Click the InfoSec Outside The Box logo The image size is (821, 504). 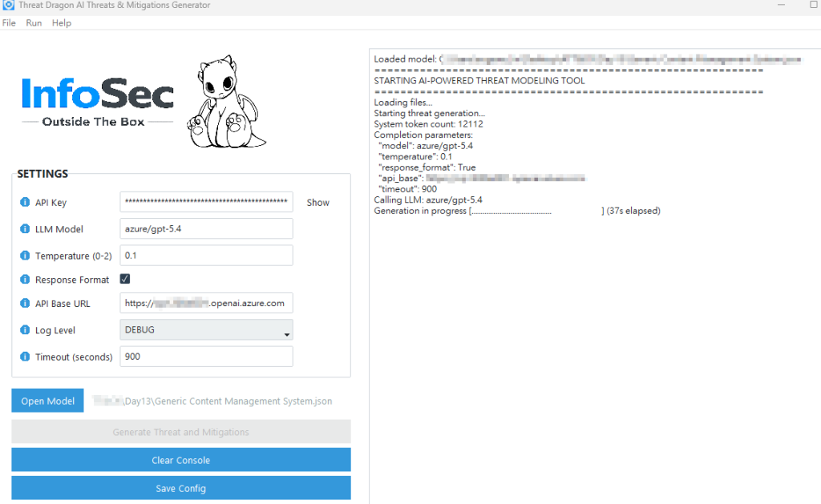[x=97, y=102]
